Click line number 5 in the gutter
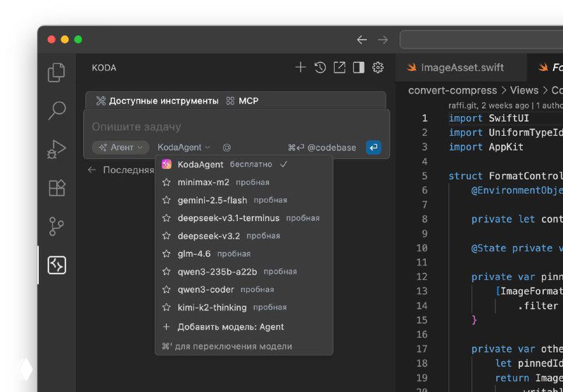The width and height of the screenshot is (563, 392). point(425,176)
